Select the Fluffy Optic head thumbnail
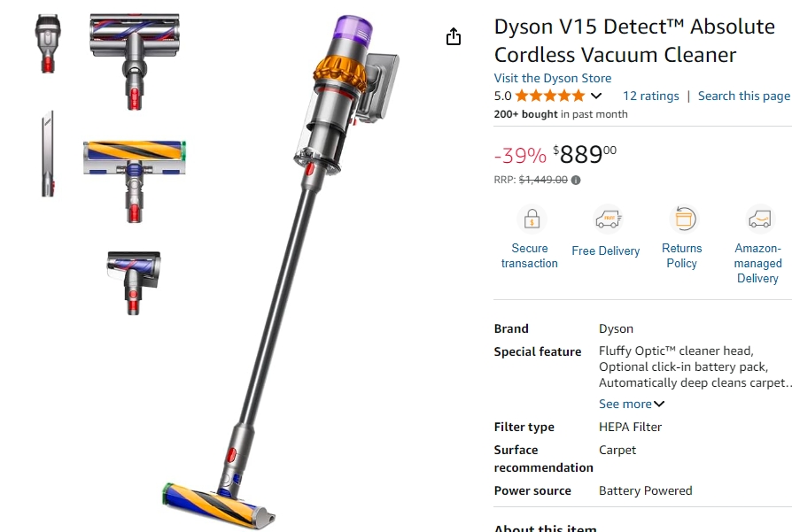 pos(135,181)
